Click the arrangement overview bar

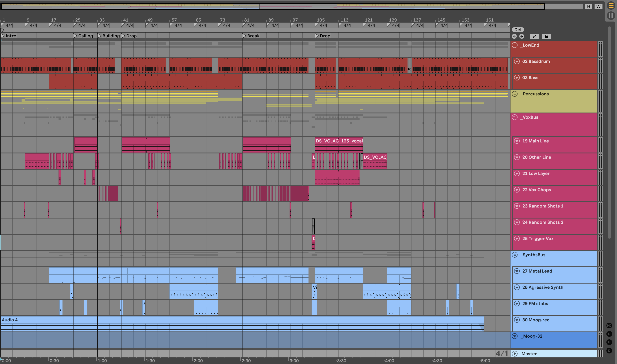270,6
